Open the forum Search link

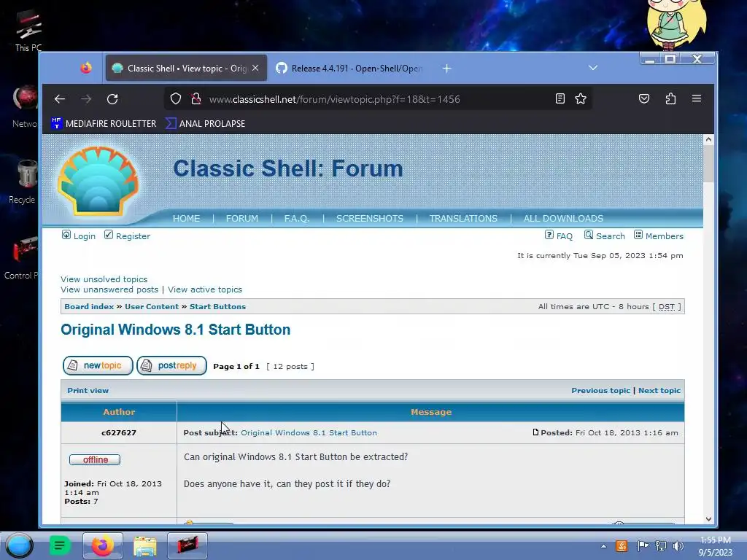tap(611, 236)
